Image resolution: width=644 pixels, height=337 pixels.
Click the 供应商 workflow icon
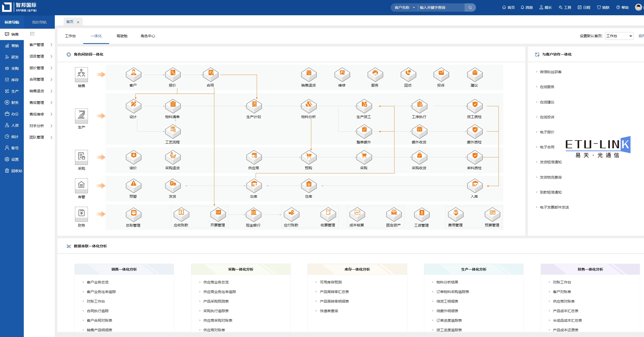pos(254,157)
